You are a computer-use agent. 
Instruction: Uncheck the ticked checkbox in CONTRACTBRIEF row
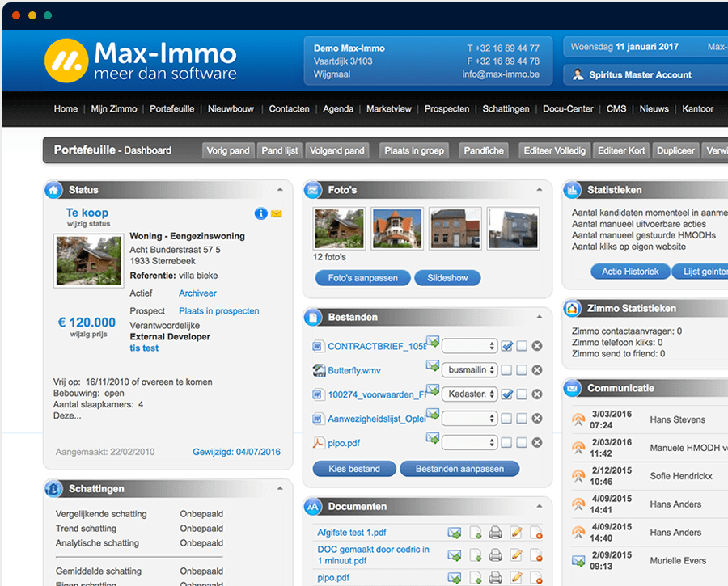[507, 346]
